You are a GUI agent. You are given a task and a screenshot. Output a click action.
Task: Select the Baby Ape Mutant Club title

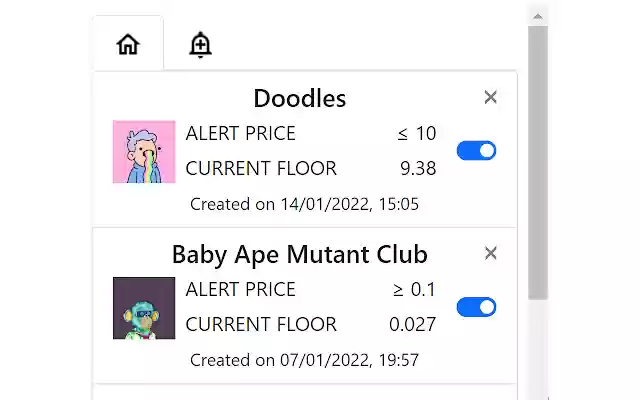pyautogui.click(x=299, y=253)
